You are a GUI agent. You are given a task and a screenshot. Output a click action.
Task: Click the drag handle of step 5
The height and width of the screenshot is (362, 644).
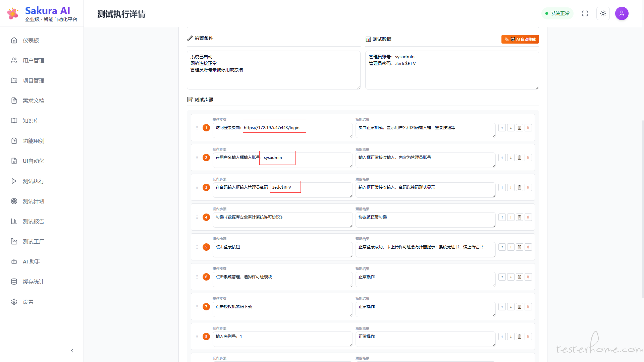[x=197, y=247]
